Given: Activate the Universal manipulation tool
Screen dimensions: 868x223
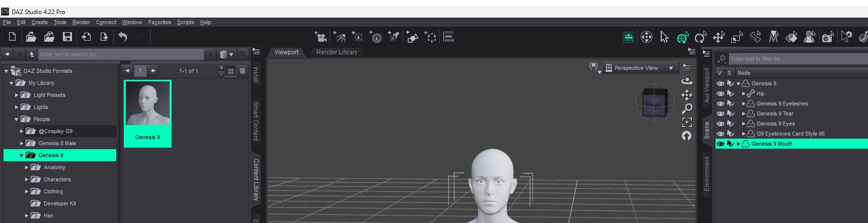Looking at the screenshot, I should click(x=683, y=37).
